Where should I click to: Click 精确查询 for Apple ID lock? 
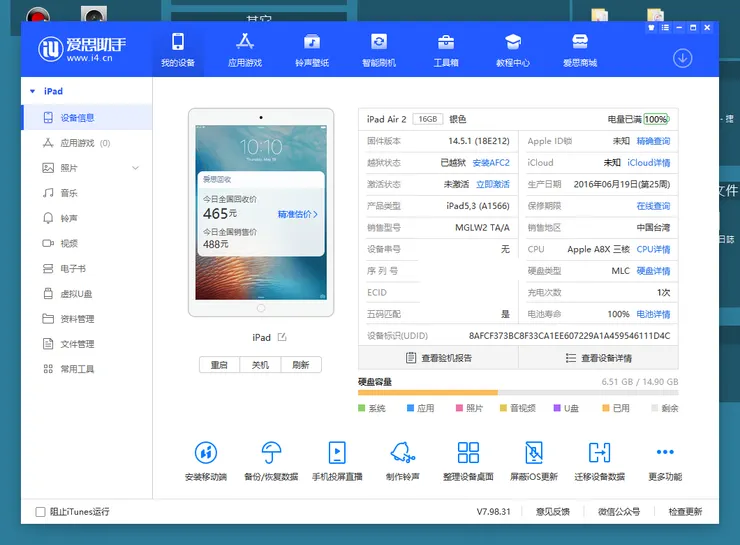point(653,141)
